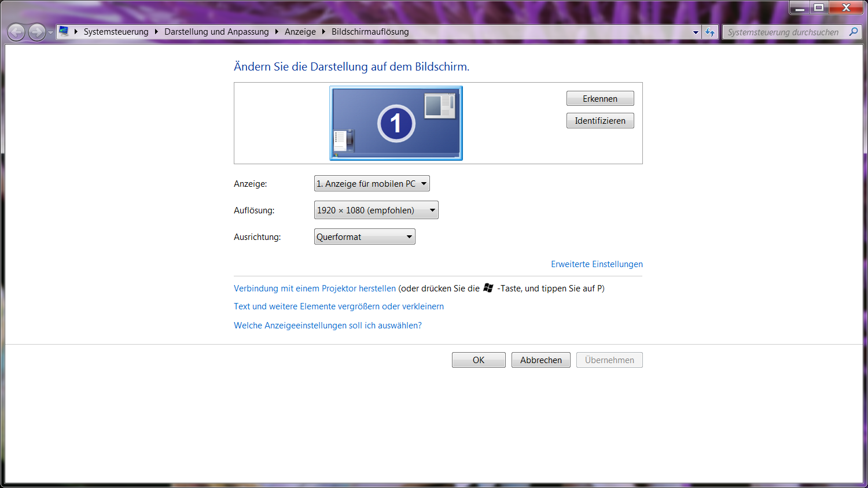The width and height of the screenshot is (868, 488).
Task: Open recent pages dropdown beside the navigation arrows
Action: click(x=50, y=32)
